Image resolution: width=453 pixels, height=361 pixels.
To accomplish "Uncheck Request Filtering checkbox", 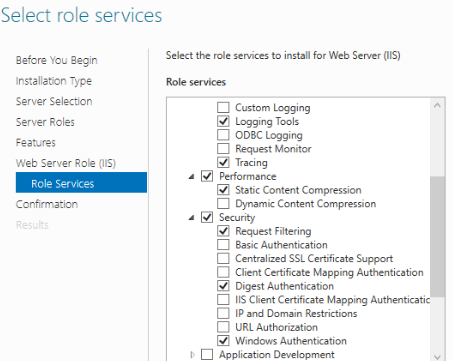I will tap(223, 231).
